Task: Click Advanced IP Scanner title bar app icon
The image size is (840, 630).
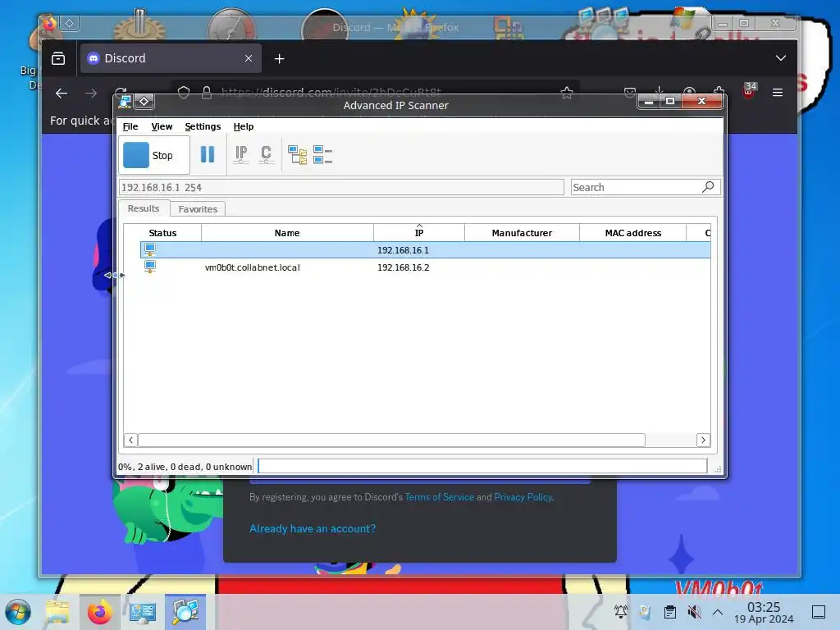Action: click(125, 101)
